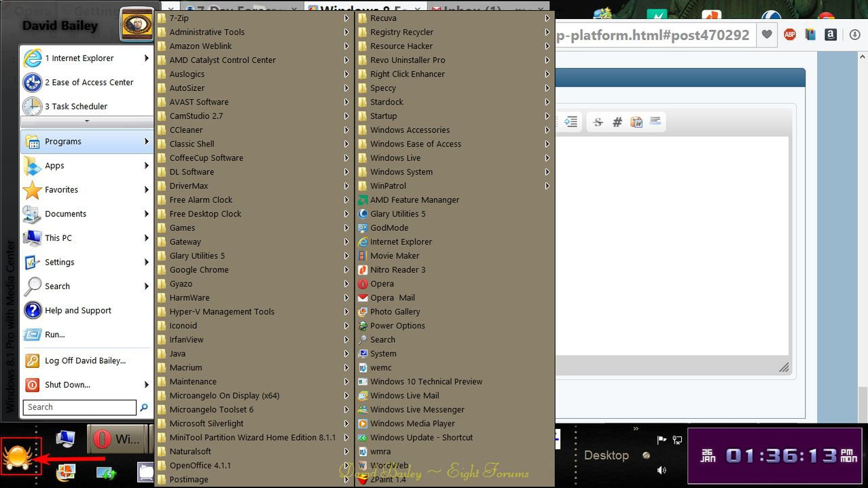Image resolution: width=868 pixels, height=488 pixels.
Task: Click the Desktop toolbar label on taskbar
Action: tap(607, 455)
